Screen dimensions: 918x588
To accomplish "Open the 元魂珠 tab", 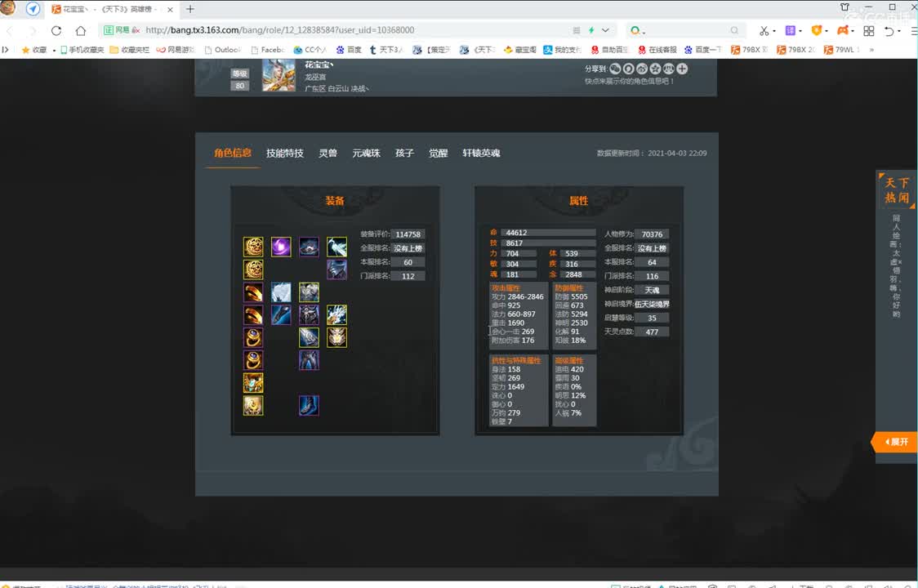I will (x=367, y=153).
